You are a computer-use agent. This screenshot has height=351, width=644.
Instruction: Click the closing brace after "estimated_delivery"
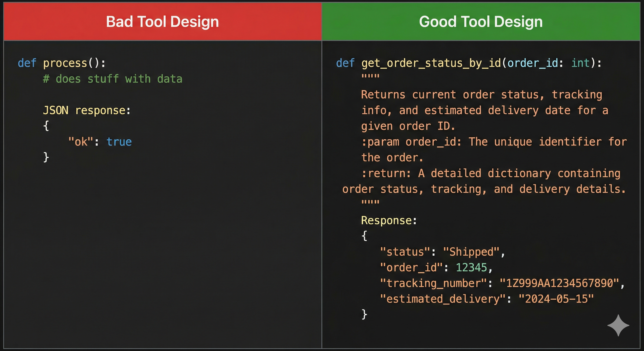pos(365,314)
